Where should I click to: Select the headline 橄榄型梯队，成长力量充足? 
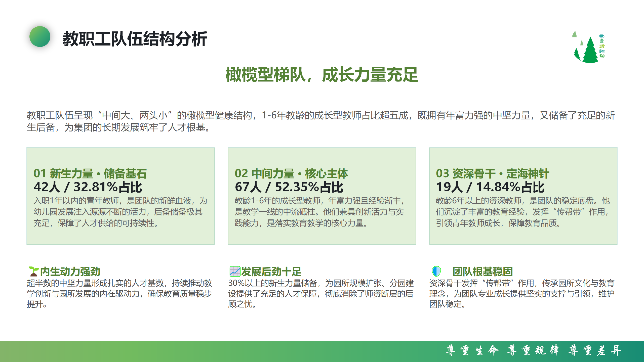coord(322,75)
